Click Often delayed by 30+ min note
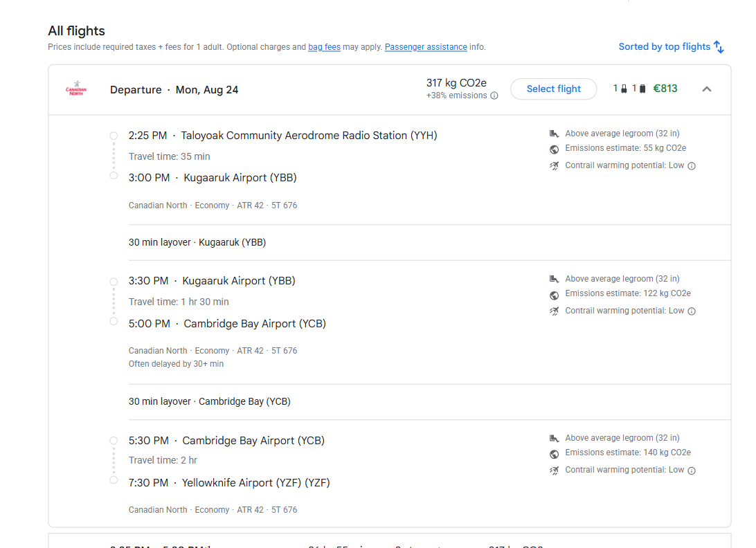This screenshot has width=756, height=548. click(x=176, y=364)
